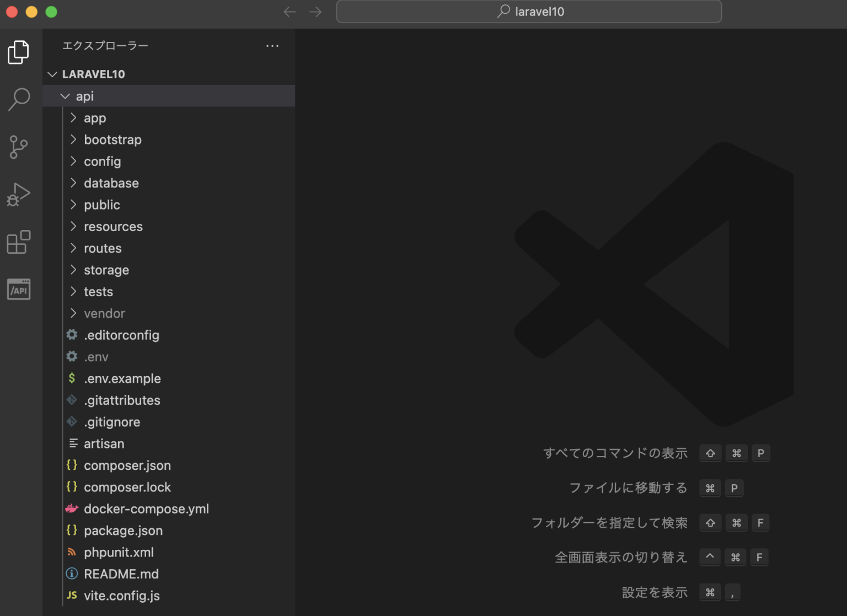
Task: Click the go-back navigation arrow
Action: coord(289,11)
